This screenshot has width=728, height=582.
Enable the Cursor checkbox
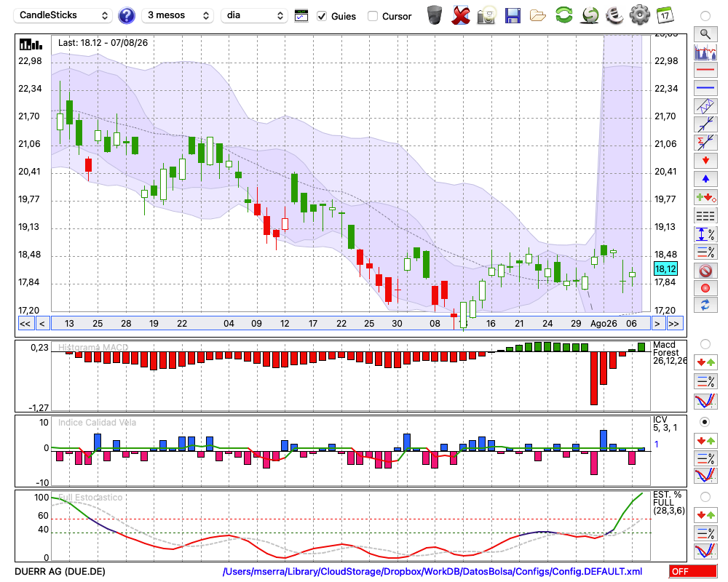[x=372, y=16]
